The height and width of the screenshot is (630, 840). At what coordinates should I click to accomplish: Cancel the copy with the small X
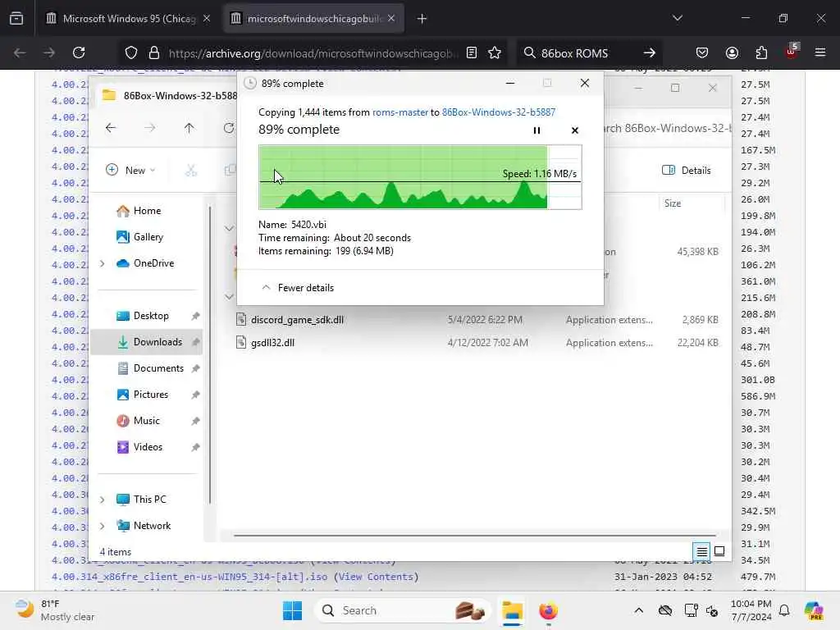coord(575,130)
